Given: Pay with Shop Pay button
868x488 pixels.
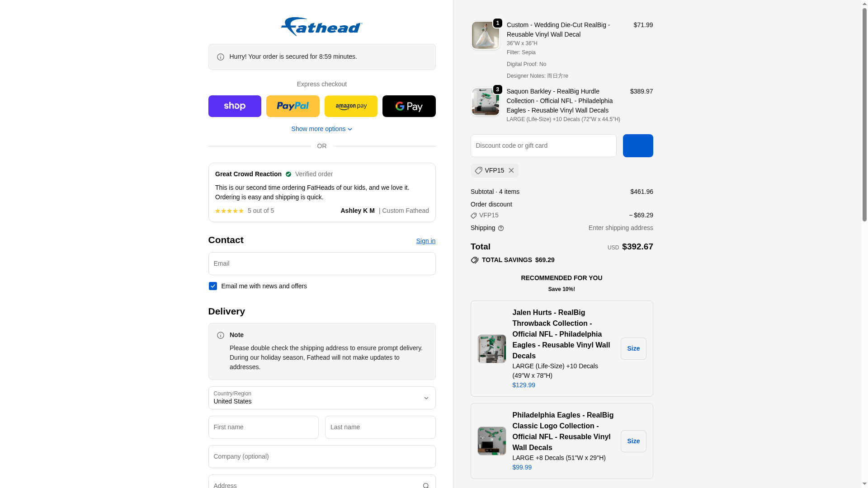Looking at the screenshot, I should (235, 106).
